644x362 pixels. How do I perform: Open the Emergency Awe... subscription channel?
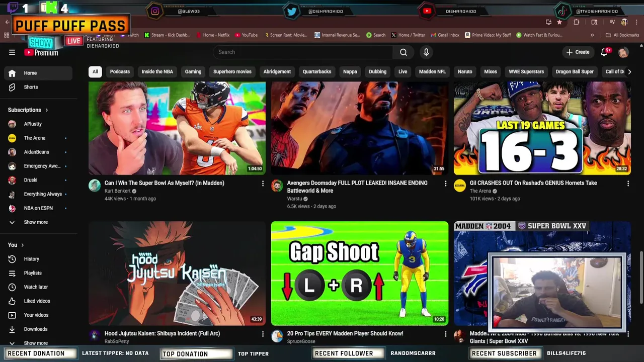(38, 166)
